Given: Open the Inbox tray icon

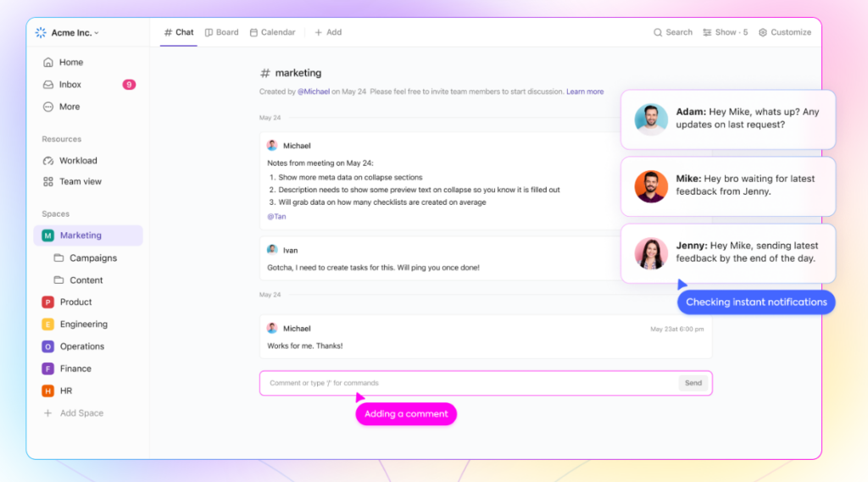Looking at the screenshot, I should click(x=48, y=85).
